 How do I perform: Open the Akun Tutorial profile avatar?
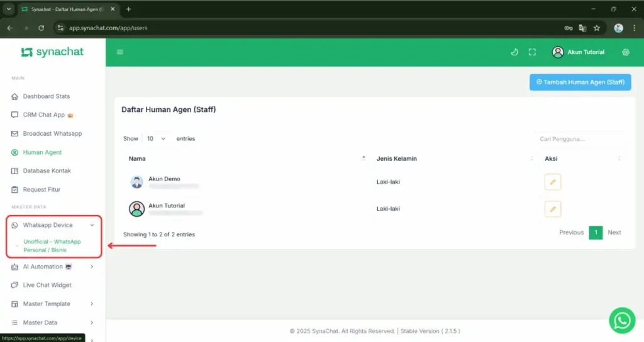(558, 52)
